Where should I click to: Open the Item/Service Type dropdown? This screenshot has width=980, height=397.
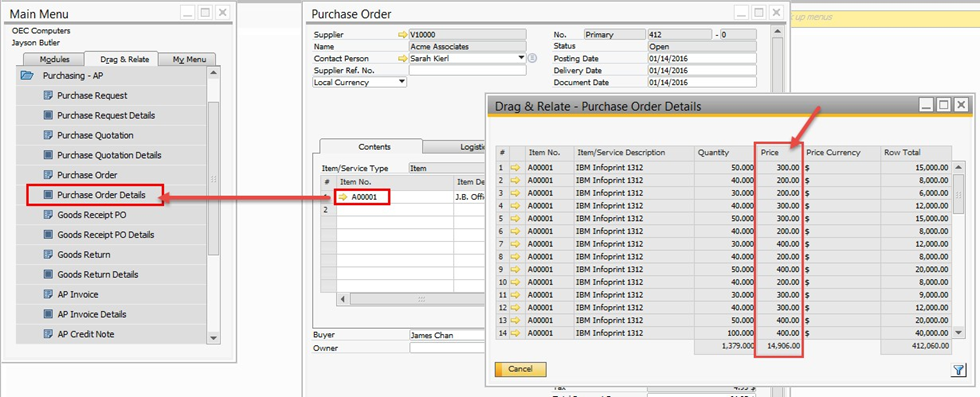pos(446,168)
